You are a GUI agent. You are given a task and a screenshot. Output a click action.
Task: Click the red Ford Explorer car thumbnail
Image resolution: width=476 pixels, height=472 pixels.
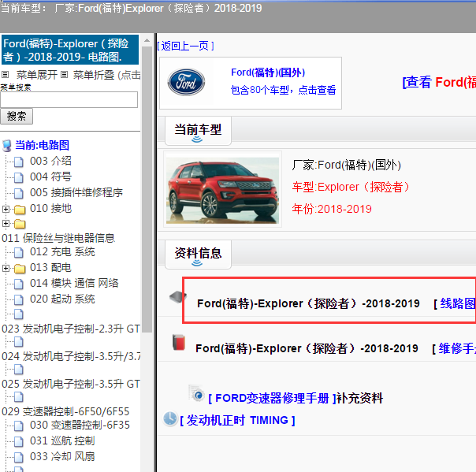(222, 189)
